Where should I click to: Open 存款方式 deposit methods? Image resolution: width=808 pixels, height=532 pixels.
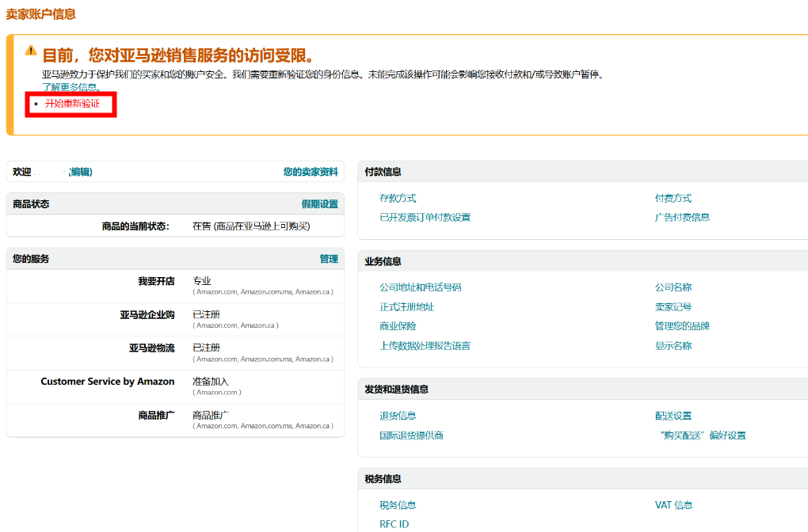398,198
